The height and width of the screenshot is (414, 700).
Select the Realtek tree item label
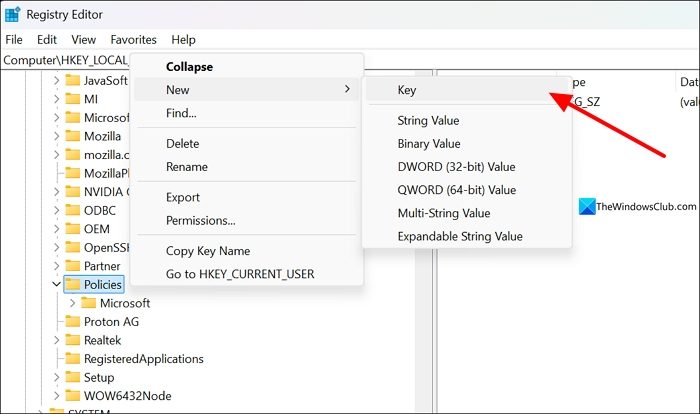(x=102, y=340)
